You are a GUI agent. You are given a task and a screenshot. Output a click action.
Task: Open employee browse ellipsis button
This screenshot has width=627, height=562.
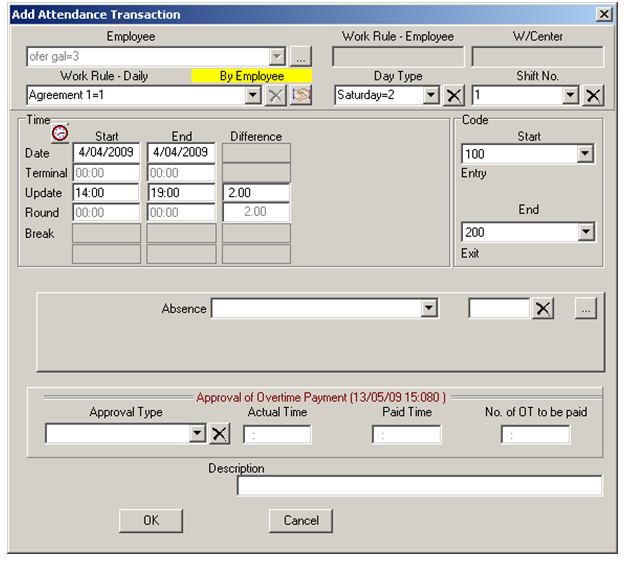(301, 57)
